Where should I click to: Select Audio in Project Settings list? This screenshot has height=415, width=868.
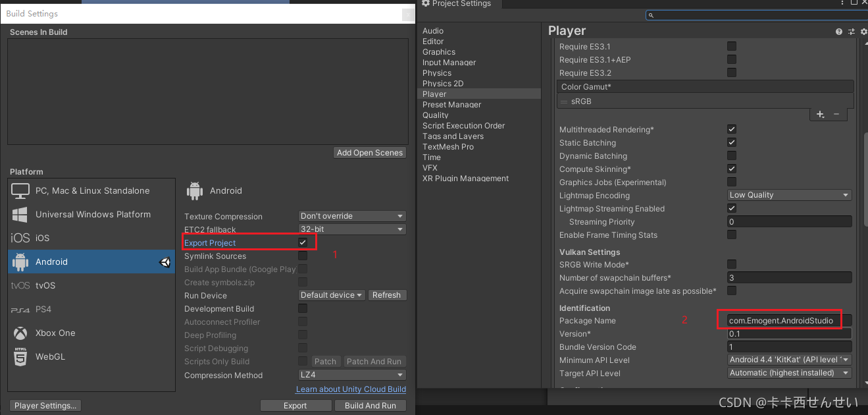coord(480,31)
